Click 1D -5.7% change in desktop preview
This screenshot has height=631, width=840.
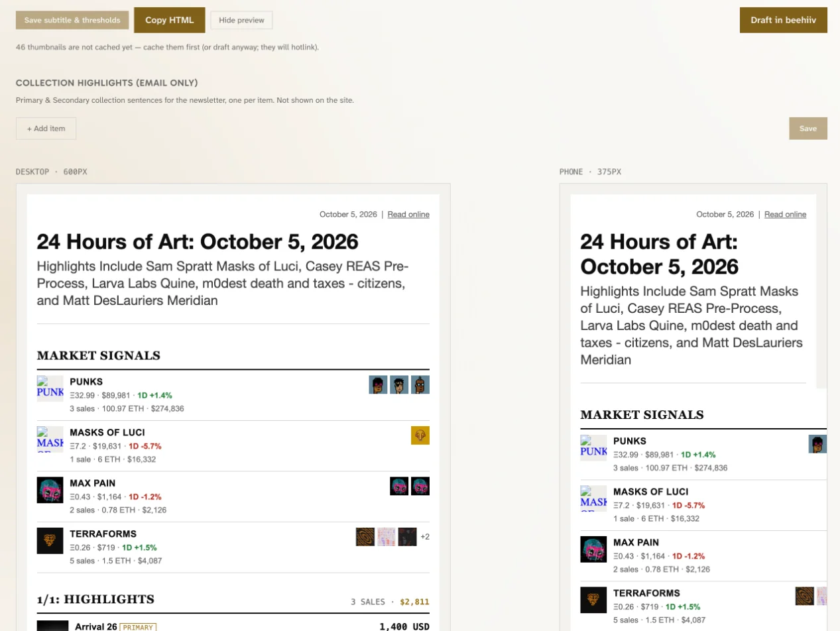[x=145, y=446]
